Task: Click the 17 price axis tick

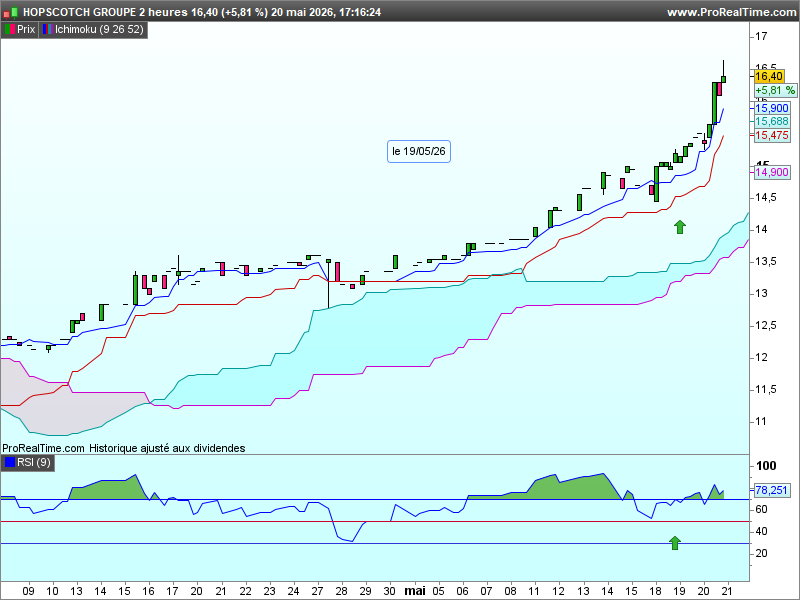Action: coord(761,36)
